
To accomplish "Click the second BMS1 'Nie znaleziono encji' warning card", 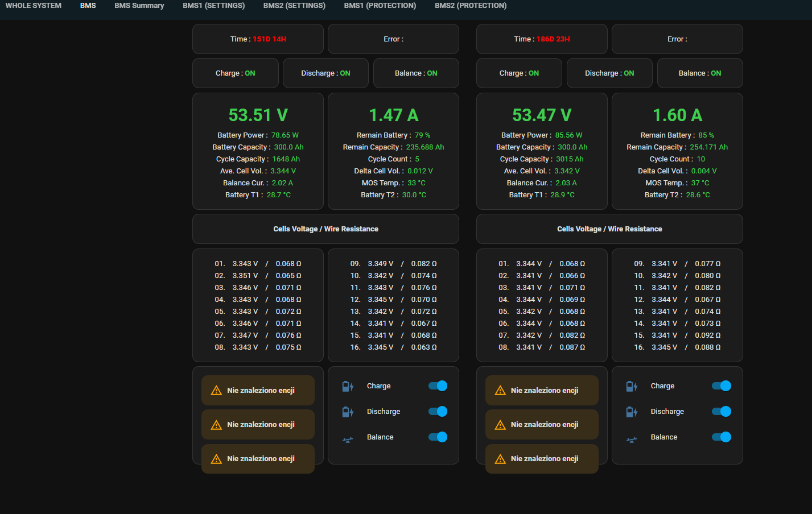I will click(258, 425).
